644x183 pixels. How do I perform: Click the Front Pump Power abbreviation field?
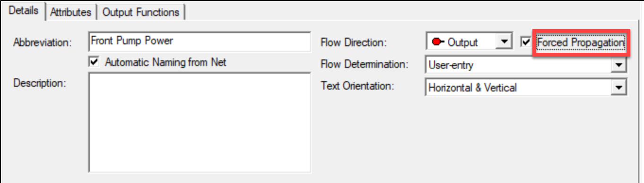click(200, 42)
